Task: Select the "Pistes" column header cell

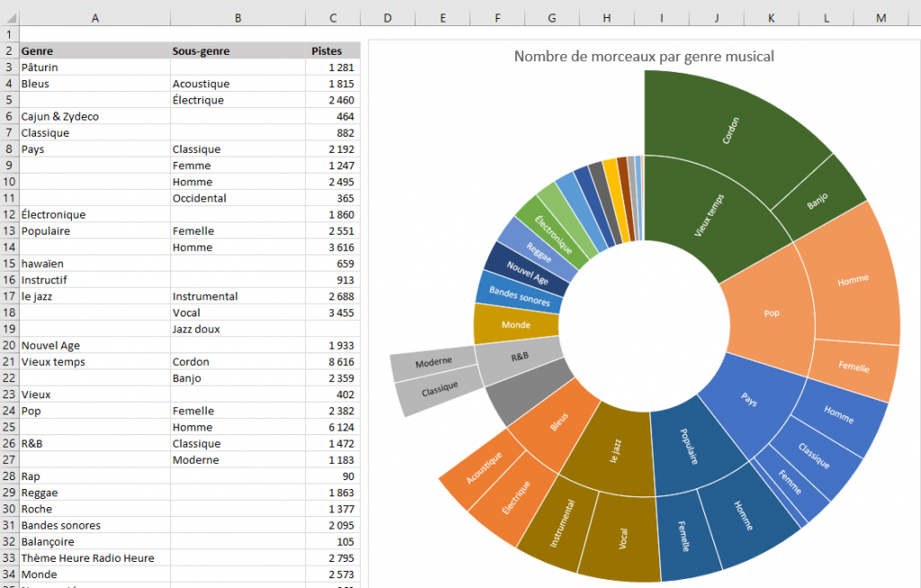Action: pyautogui.click(x=335, y=50)
